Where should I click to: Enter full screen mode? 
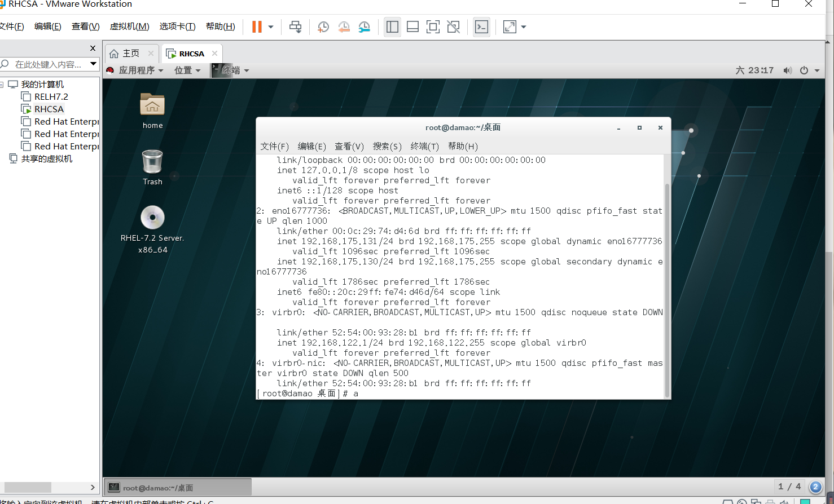[433, 26]
